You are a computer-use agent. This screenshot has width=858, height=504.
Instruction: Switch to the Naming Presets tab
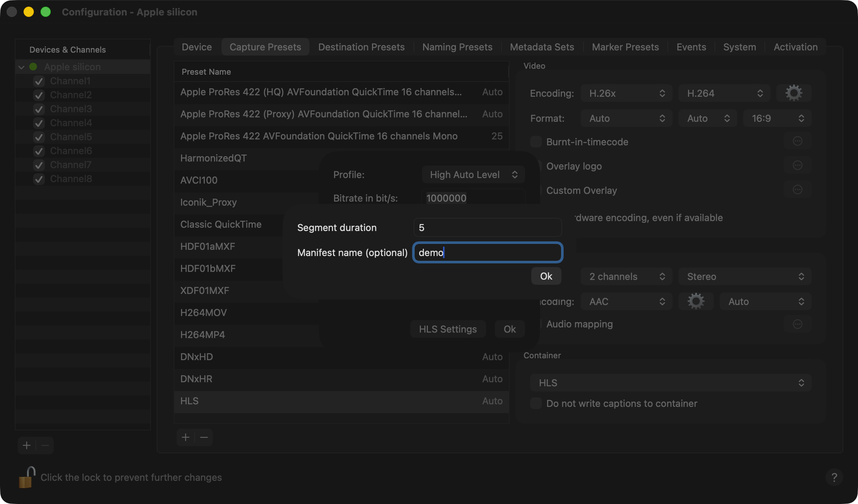(x=457, y=47)
